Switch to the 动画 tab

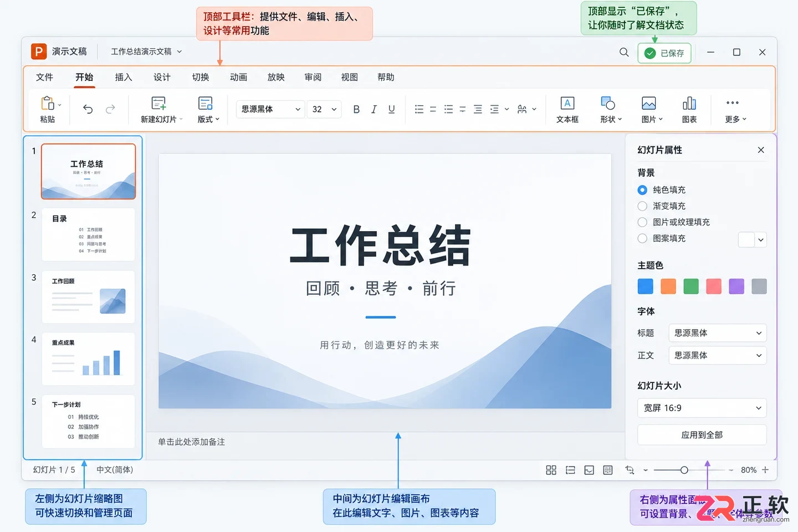pos(238,77)
